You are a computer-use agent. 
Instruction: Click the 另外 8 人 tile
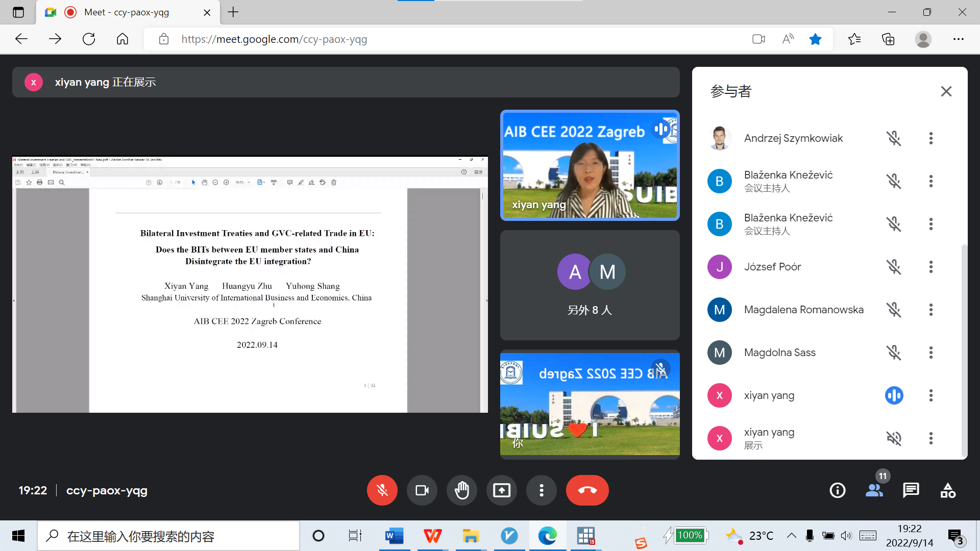pos(590,285)
